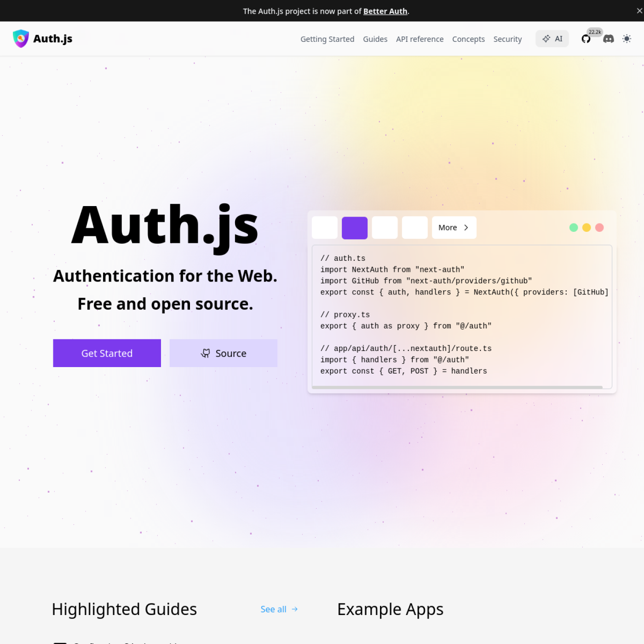The width and height of the screenshot is (644, 644).
Task: Click the Highlighted Guides heading
Action: click(x=124, y=609)
